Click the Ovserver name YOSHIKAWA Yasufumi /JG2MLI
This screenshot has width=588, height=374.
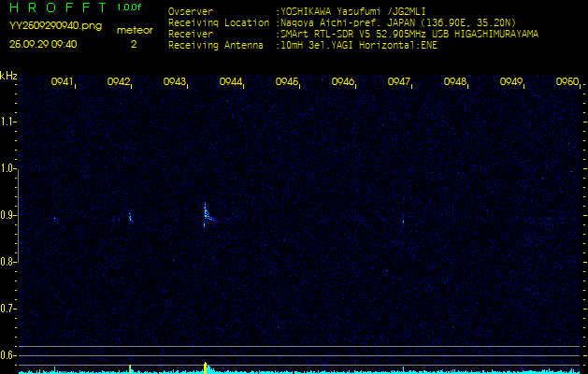[x=351, y=12]
